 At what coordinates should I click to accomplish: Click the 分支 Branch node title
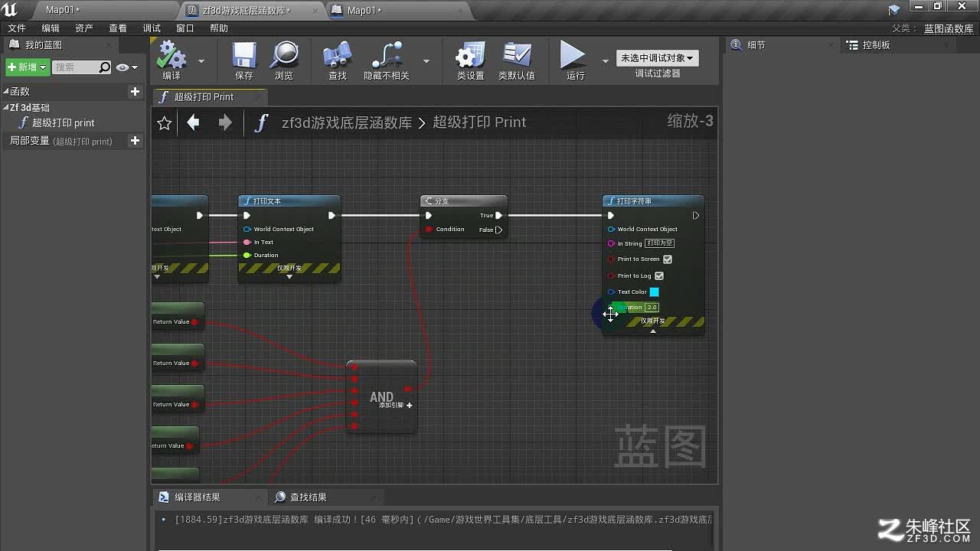click(x=442, y=201)
